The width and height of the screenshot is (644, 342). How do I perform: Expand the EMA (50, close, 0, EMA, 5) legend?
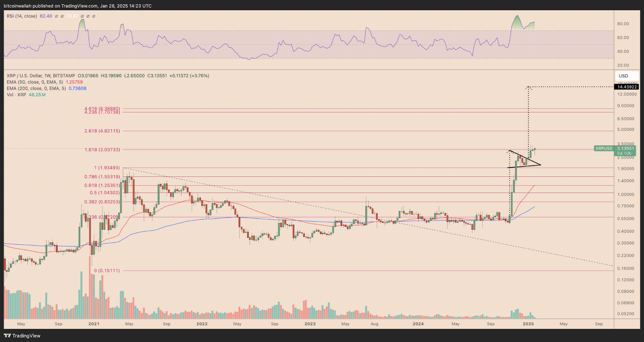(35, 82)
